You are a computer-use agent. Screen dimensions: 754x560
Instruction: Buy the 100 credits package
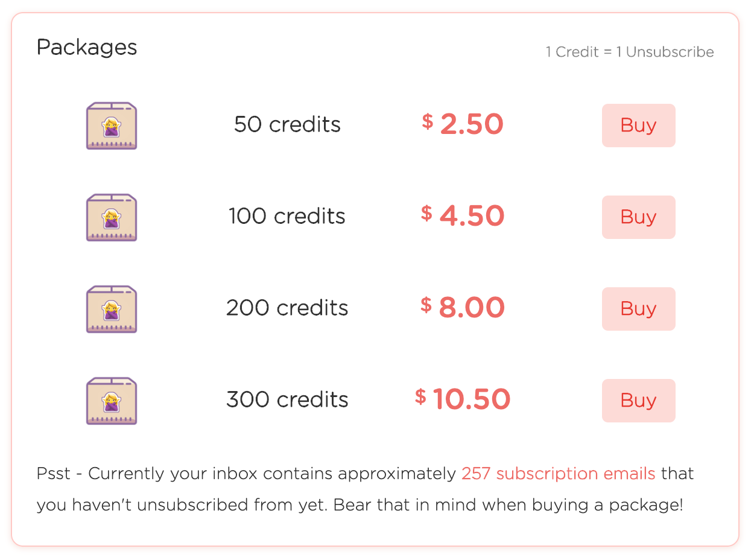[x=638, y=217]
